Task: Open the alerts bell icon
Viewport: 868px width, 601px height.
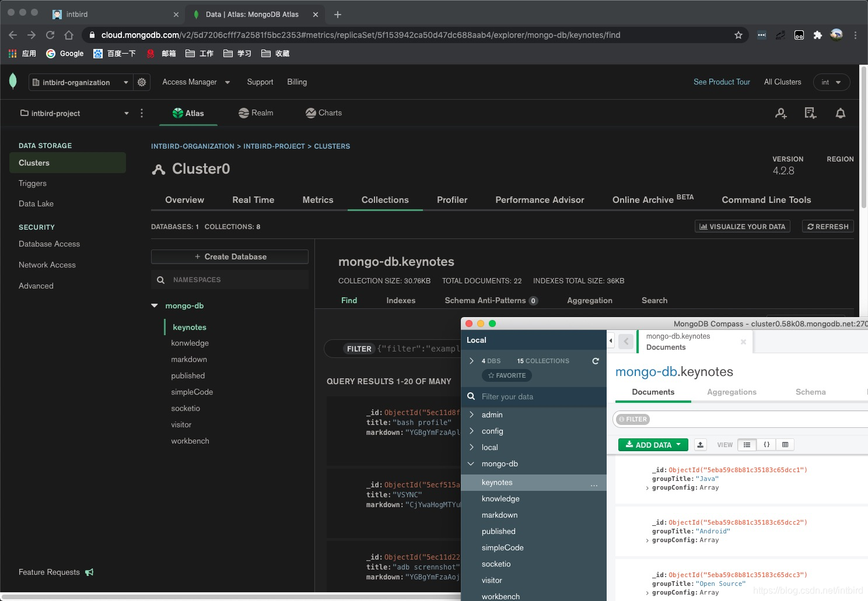Action: [x=840, y=113]
